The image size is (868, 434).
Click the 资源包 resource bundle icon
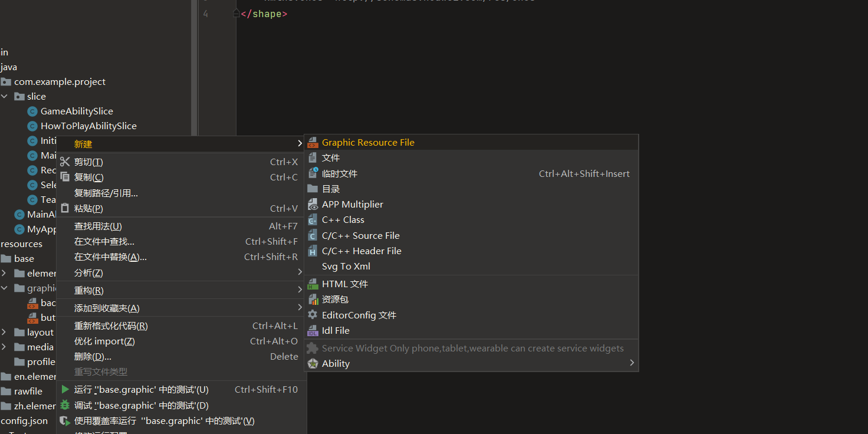(313, 300)
